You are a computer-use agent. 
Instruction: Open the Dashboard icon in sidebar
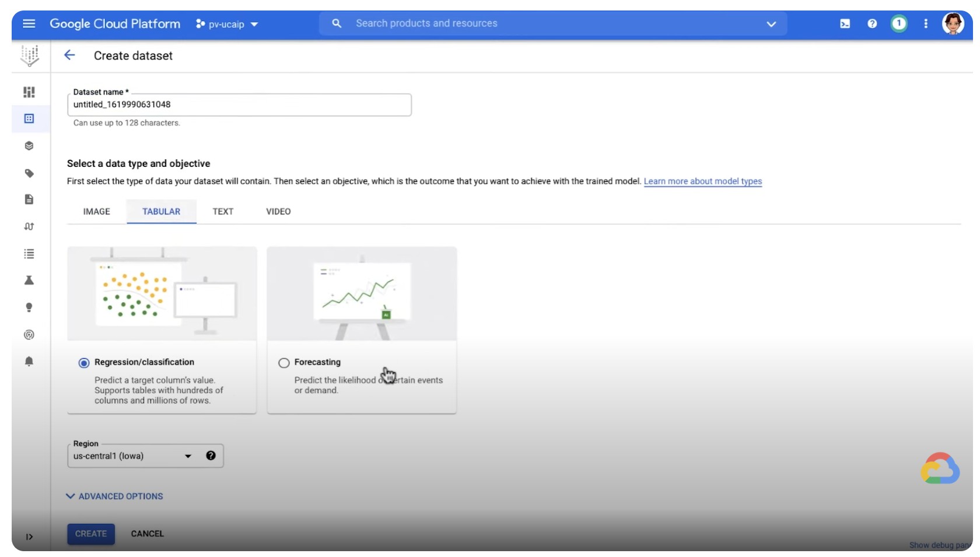point(29,92)
